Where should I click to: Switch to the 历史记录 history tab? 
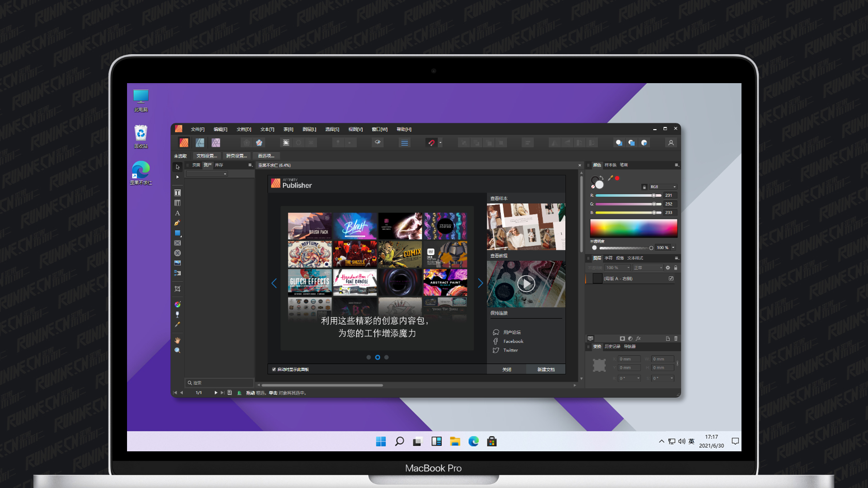point(612,347)
